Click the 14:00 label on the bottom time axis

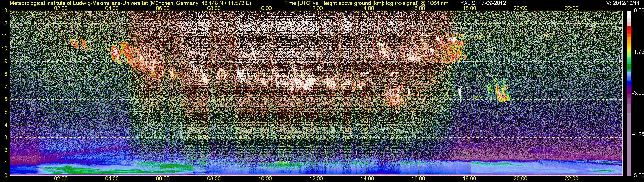367,179
